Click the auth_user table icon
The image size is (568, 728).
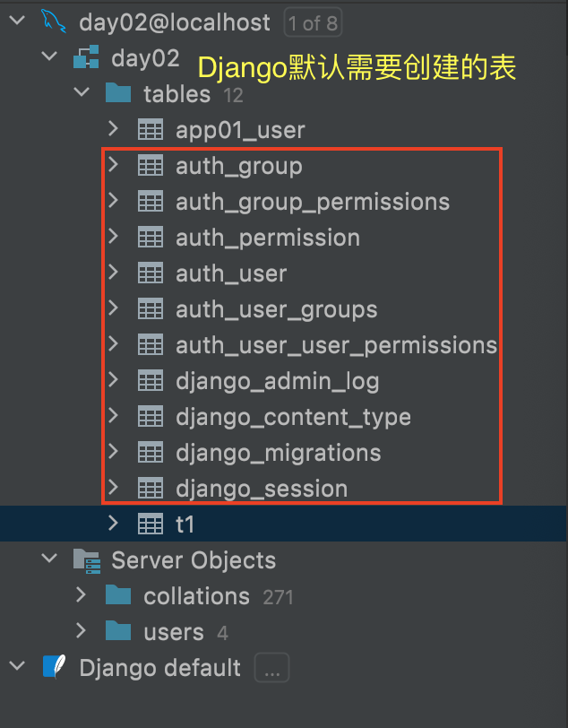(x=151, y=273)
